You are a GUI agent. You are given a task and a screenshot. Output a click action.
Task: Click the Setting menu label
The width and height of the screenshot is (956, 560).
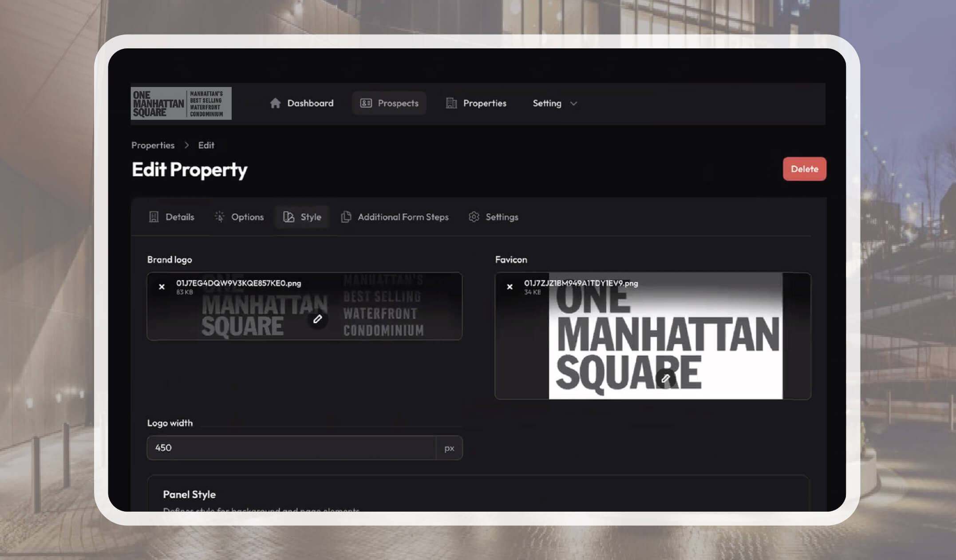(x=547, y=103)
